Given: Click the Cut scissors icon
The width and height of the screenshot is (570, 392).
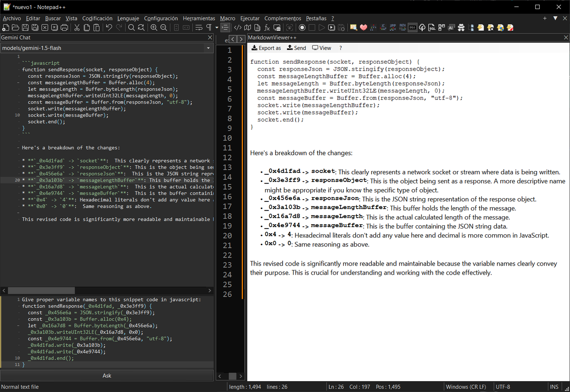Looking at the screenshot, I should click(x=76, y=28).
